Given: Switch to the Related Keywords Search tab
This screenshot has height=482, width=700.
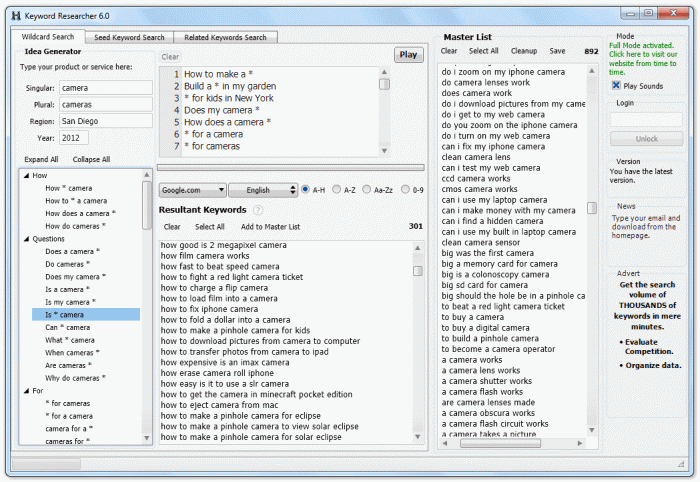Looking at the screenshot, I should pos(225,37).
